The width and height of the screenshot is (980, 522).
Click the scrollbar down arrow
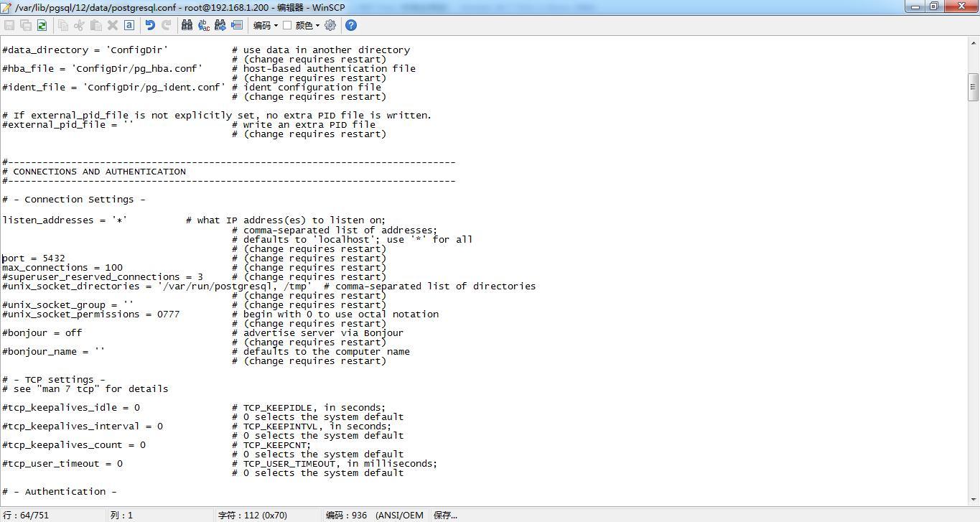tap(974, 499)
